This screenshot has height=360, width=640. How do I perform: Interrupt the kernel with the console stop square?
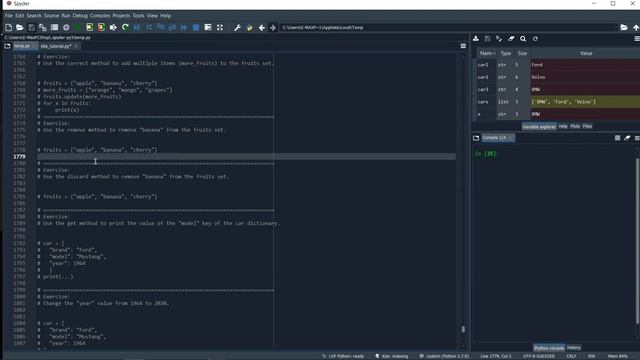(617, 138)
